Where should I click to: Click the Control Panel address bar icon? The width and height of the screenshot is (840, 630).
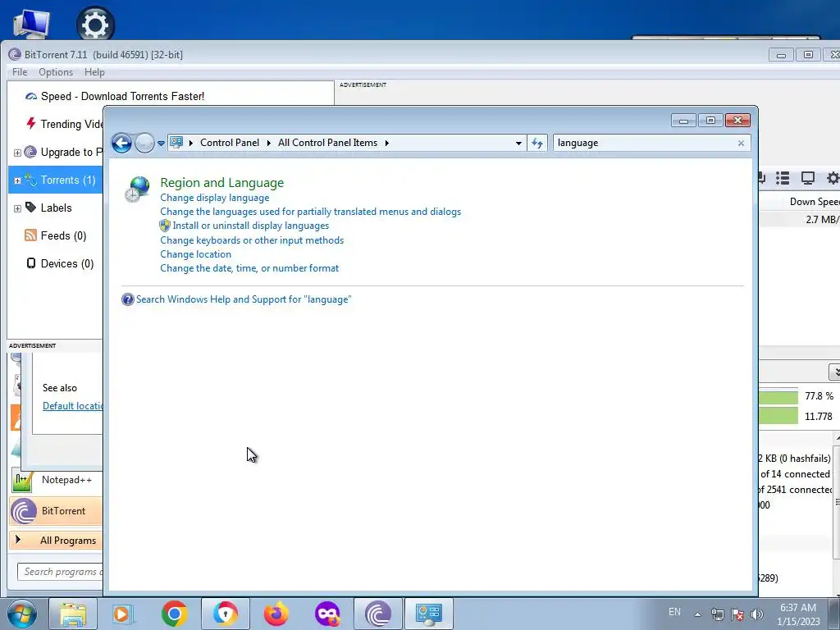pyautogui.click(x=176, y=143)
